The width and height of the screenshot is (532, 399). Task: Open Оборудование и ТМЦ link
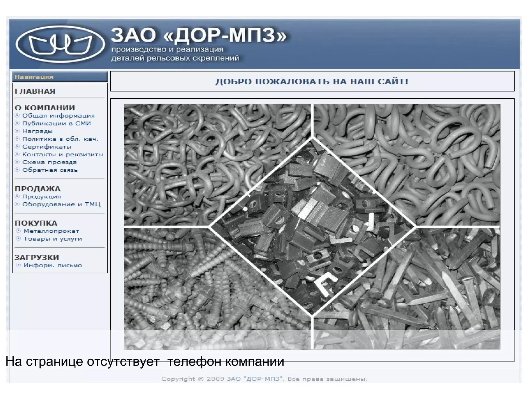pos(61,204)
